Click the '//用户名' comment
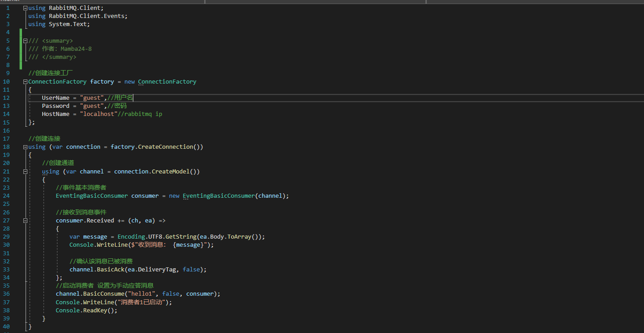Image resolution: width=644 pixels, height=333 pixels. [120, 98]
